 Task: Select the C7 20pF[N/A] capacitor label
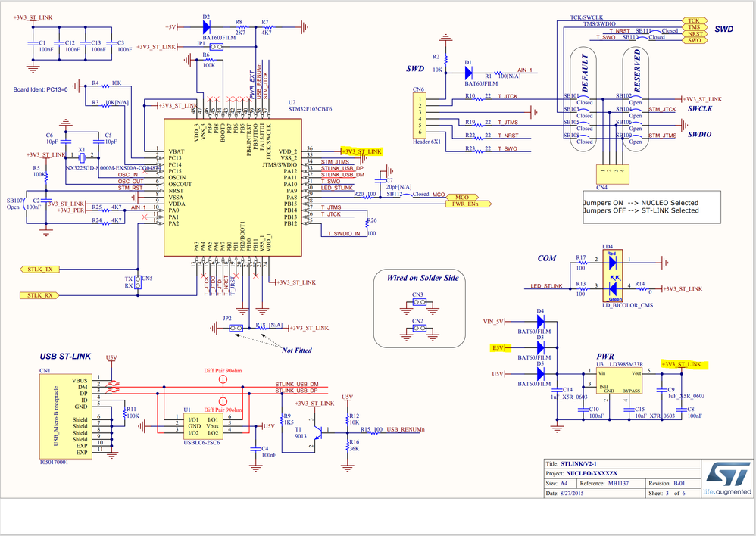pyautogui.click(x=398, y=184)
